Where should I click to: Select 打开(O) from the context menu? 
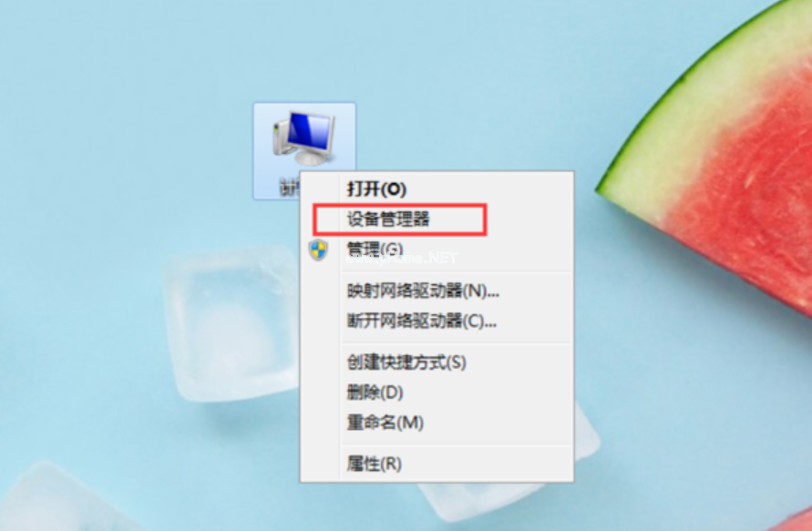[x=376, y=189]
